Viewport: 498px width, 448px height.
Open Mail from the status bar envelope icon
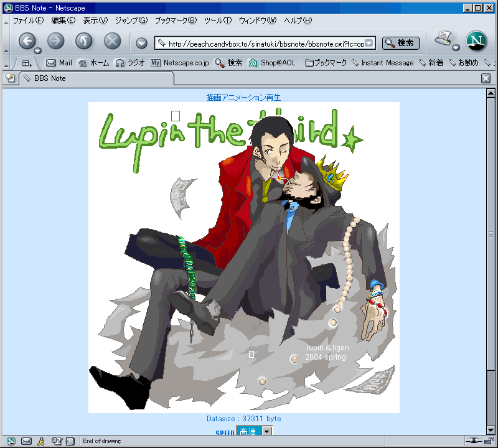tap(26, 441)
